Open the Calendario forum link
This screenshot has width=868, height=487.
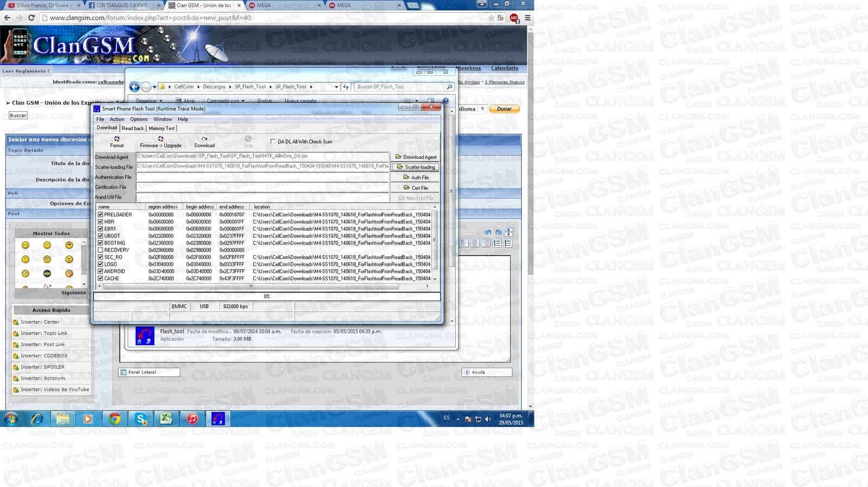pyautogui.click(x=505, y=68)
